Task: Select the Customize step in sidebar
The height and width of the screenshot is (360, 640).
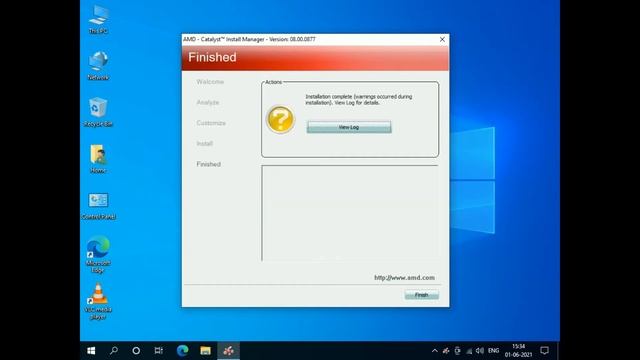Action: pos(211,123)
